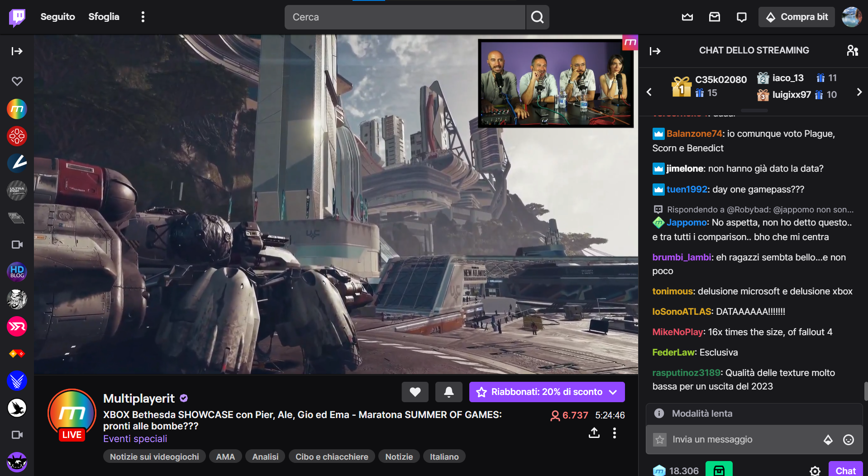Expand the left followed channels sidebar
This screenshot has height=476, width=868.
click(x=17, y=51)
